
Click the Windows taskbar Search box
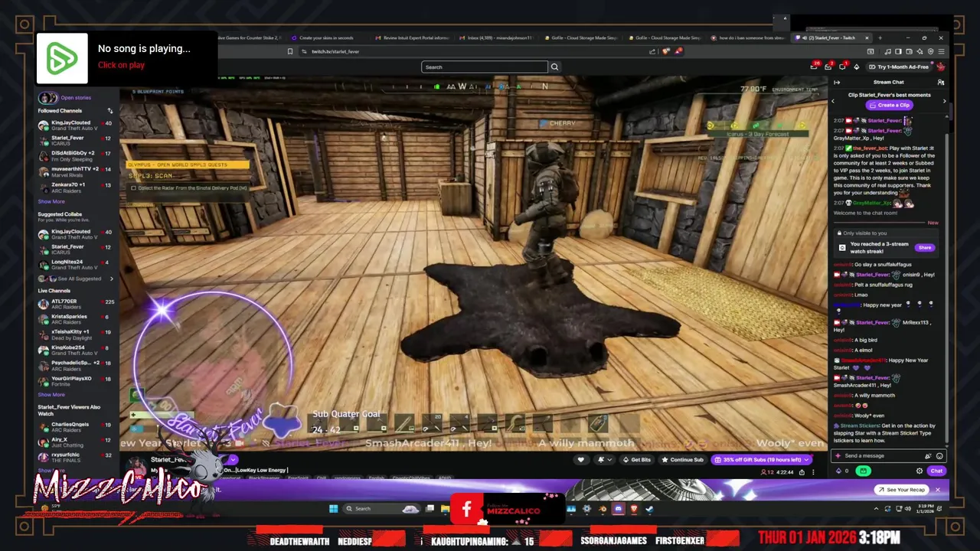383,509
